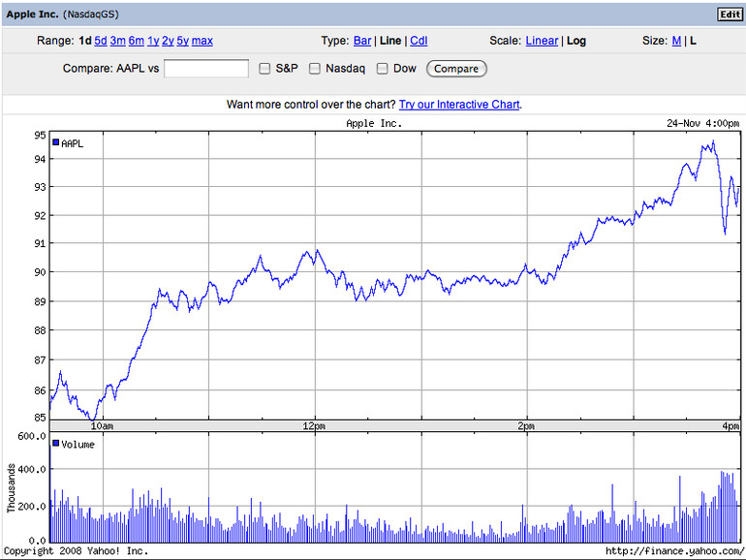Set scale to Linear
The width and height of the screenshot is (746, 560).
[x=542, y=41]
